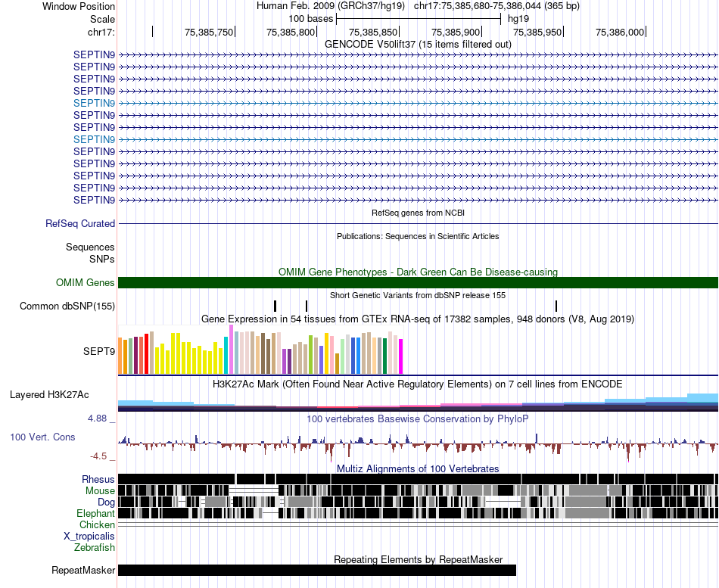Click the Elephant alignment label
The image size is (719, 588).
pos(95,513)
